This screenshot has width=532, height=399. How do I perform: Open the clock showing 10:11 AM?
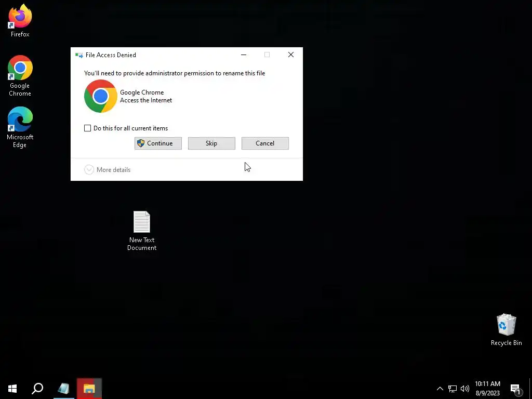(x=487, y=389)
